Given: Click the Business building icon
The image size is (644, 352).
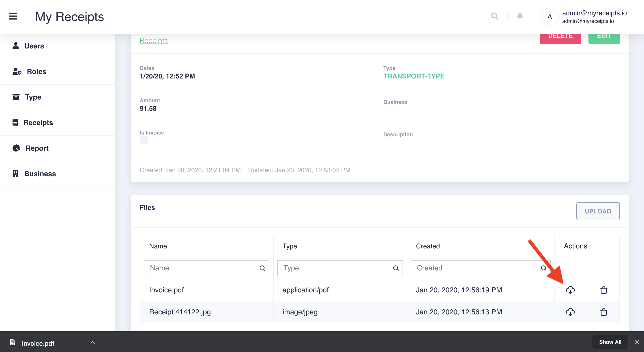Looking at the screenshot, I should pos(15,174).
